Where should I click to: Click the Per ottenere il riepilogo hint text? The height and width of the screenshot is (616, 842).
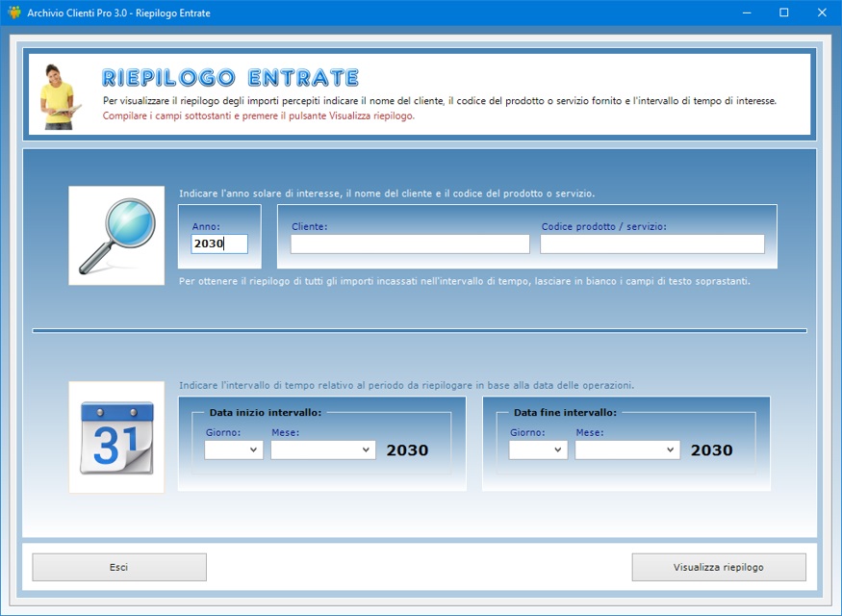click(x=465, y=281)
